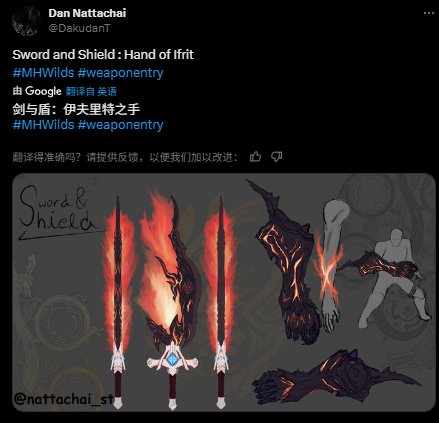Open the #MHWilds hashtag under the Chinese translation
Screen dimensions: 439x423
[x=43, y=125]
